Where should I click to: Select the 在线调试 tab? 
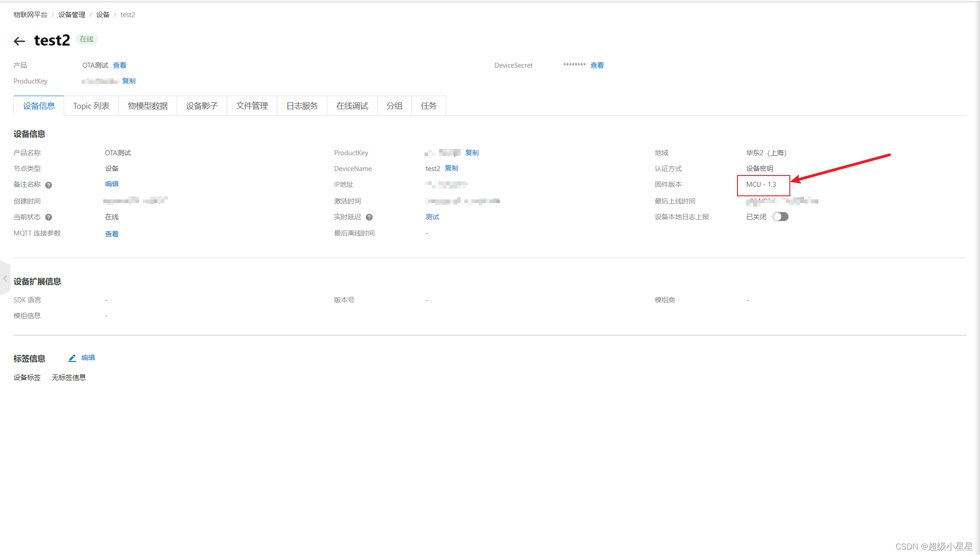(352, 106)
